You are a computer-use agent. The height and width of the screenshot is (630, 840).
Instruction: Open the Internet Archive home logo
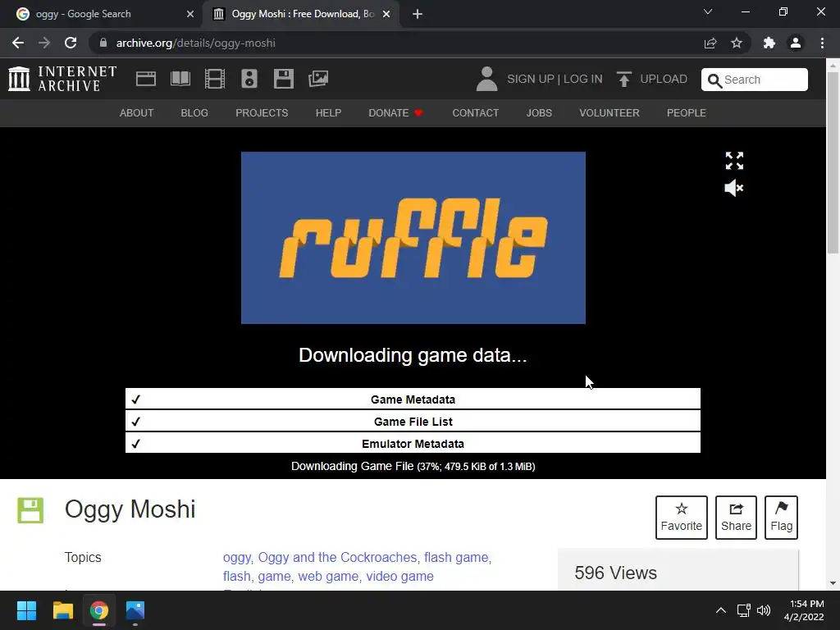[x=62, y=79]
